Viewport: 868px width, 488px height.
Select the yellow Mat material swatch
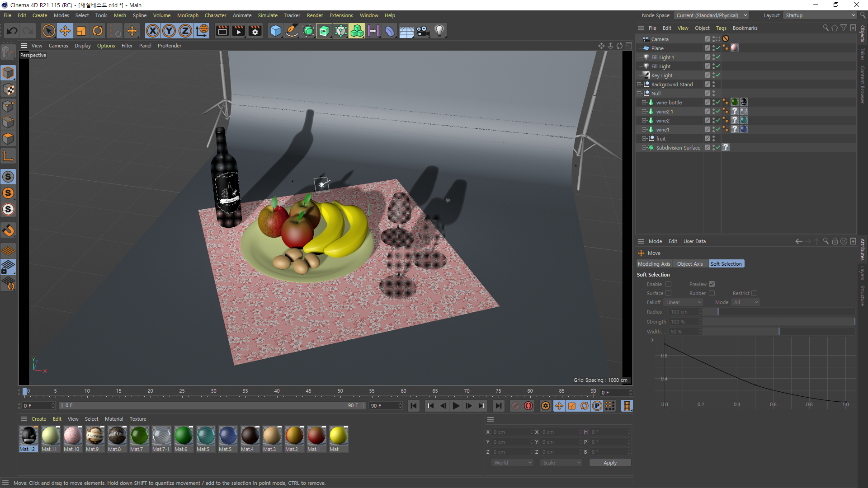(338, 436)
